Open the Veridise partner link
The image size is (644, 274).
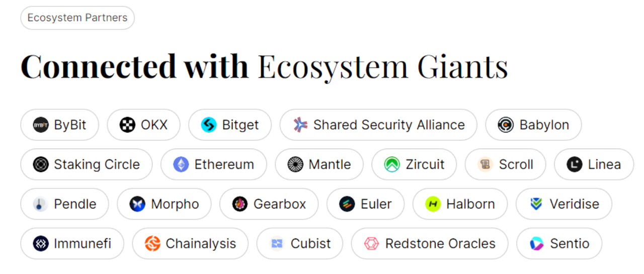[564, 204]
